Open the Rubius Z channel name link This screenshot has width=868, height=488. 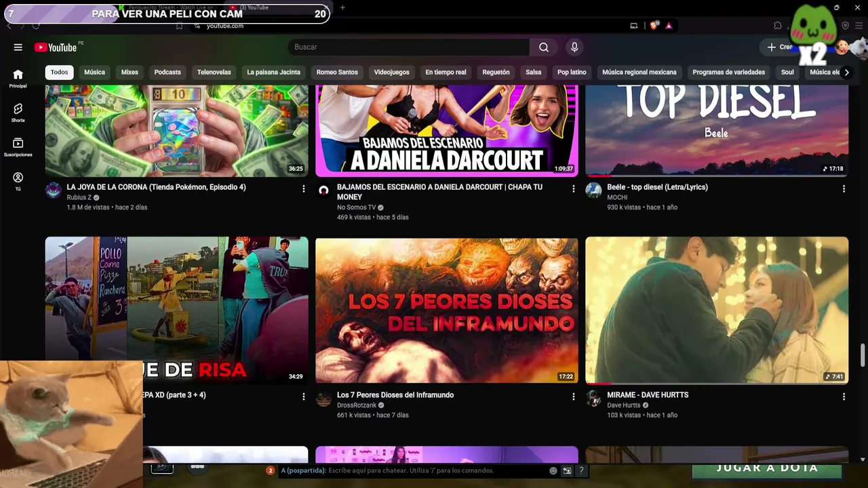click(x=79, y=198)
